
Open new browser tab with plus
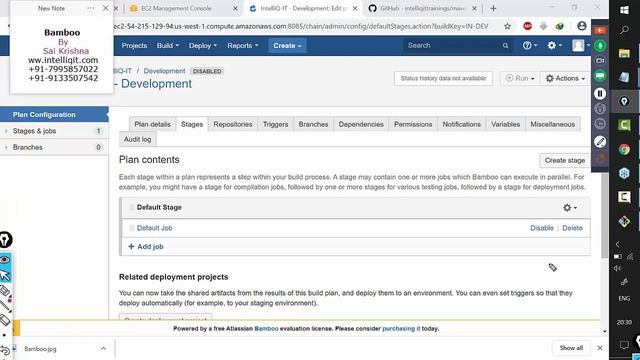(x=493, y=8)
